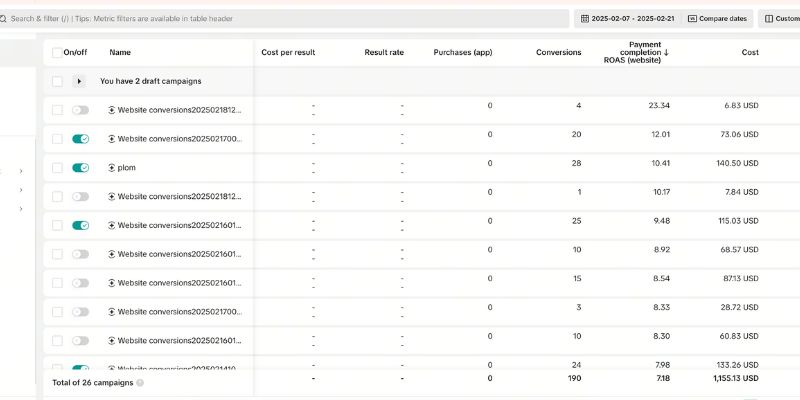Sort by the Cost column header
The width and height of the screenshot is (800, 400).
(x=749, y=52)
